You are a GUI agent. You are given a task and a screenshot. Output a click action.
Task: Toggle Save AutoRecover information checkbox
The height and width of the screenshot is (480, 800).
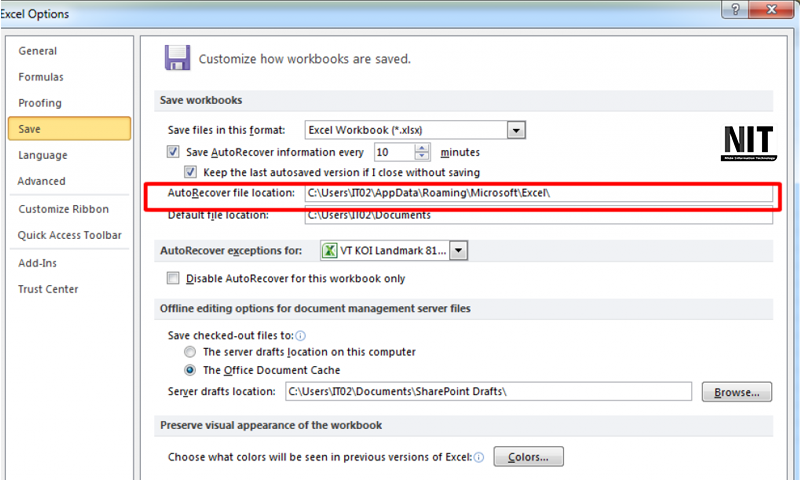[x=173, y=151]
